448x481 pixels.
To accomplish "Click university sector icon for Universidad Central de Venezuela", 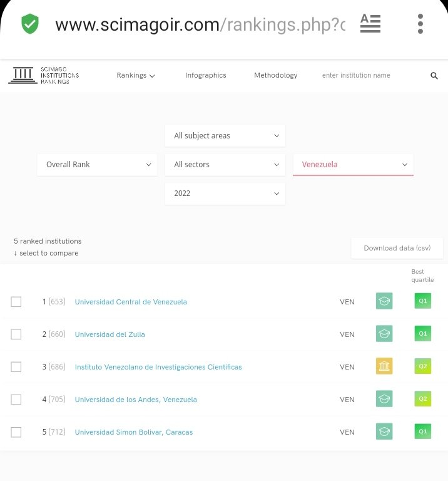I will click(384, 301).
